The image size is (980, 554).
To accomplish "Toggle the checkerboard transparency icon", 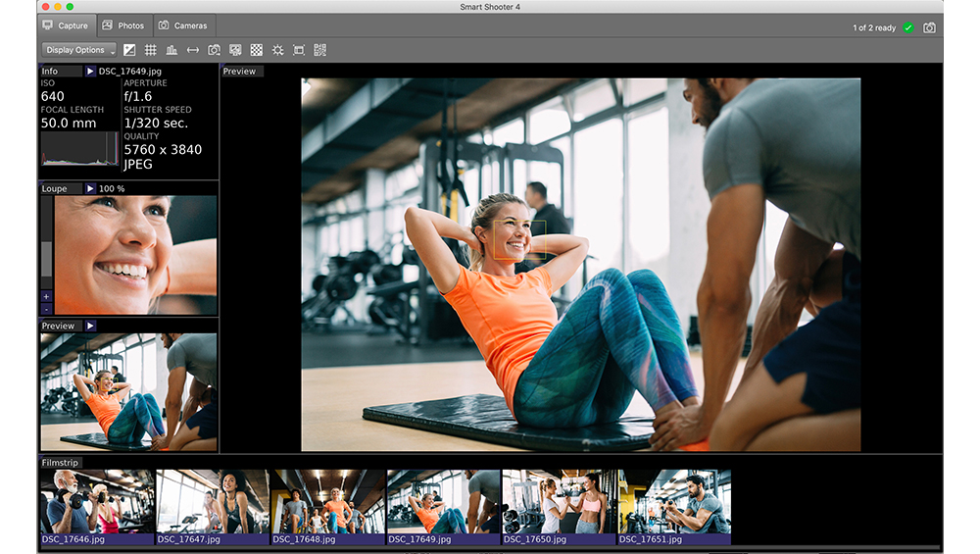I will coord(256,50).
